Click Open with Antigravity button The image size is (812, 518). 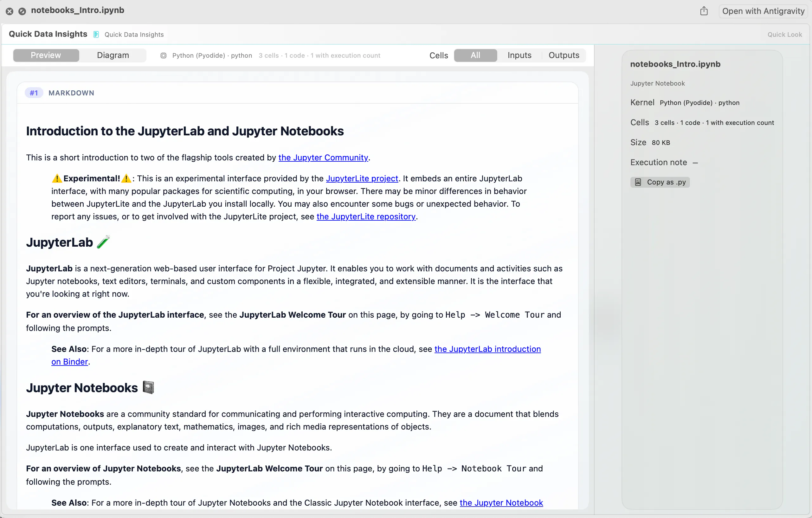click(763, 11)
